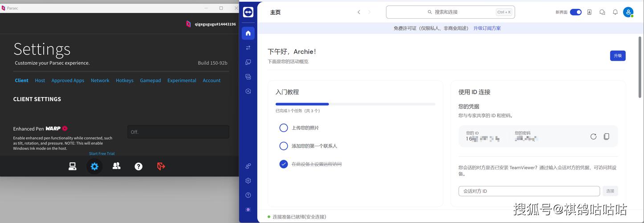Go forward with TeamViewer right arrow
The height and width of the screenshot is (223, 644).
point(369,12)
